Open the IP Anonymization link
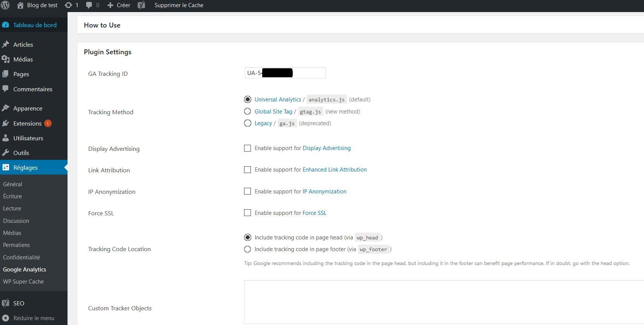The width and height of the screenshot is (644, 325). (324, 191)
